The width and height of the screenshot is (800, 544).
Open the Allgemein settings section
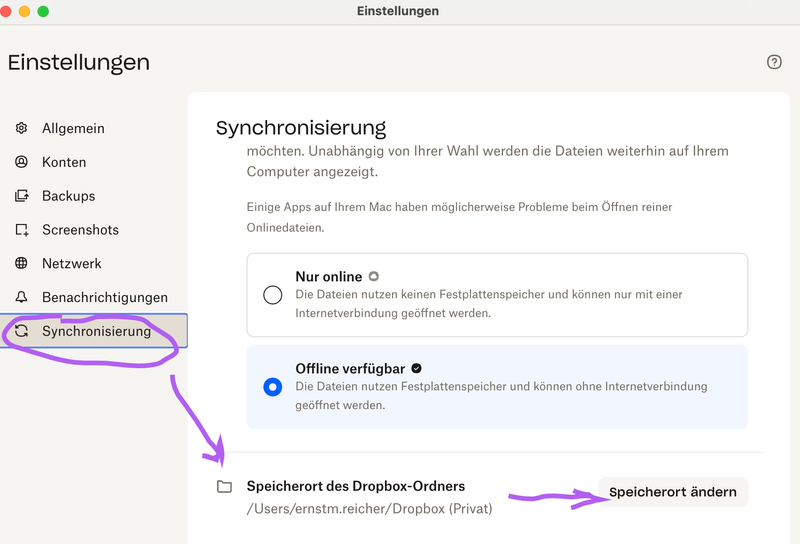coord(73,128)
